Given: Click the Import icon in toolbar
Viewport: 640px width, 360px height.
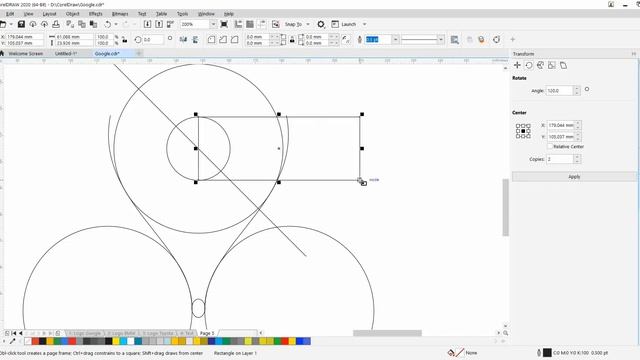Looking at the screenshot, I should [147, 24].
